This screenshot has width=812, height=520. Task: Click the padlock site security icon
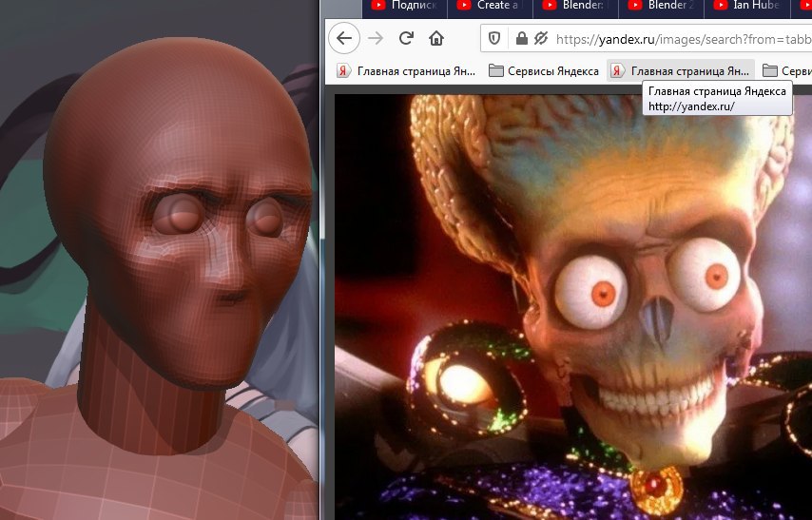[521, 38]
